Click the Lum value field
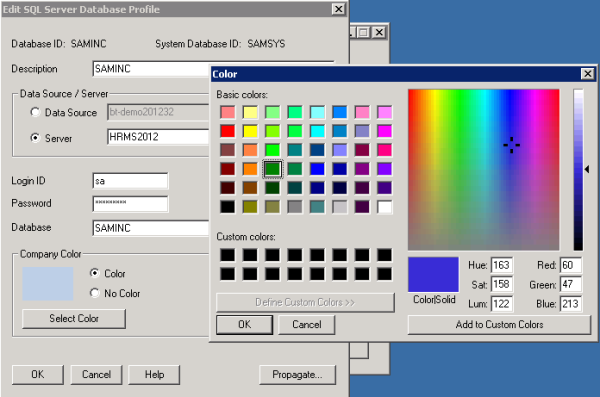The width and height of the screenshot is (600, 397). pyautogui.click(x=502, y=304)
